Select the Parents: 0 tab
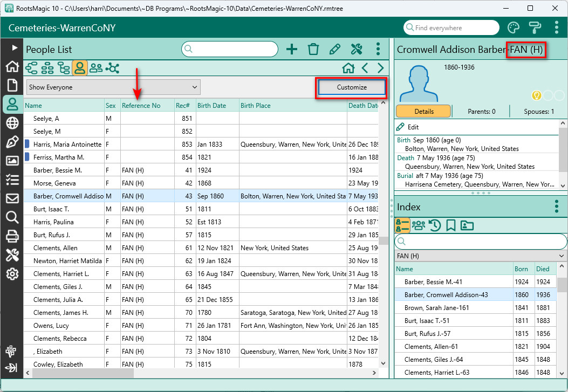The width and height of the screenshot is (568, 392). click(481, 112)
